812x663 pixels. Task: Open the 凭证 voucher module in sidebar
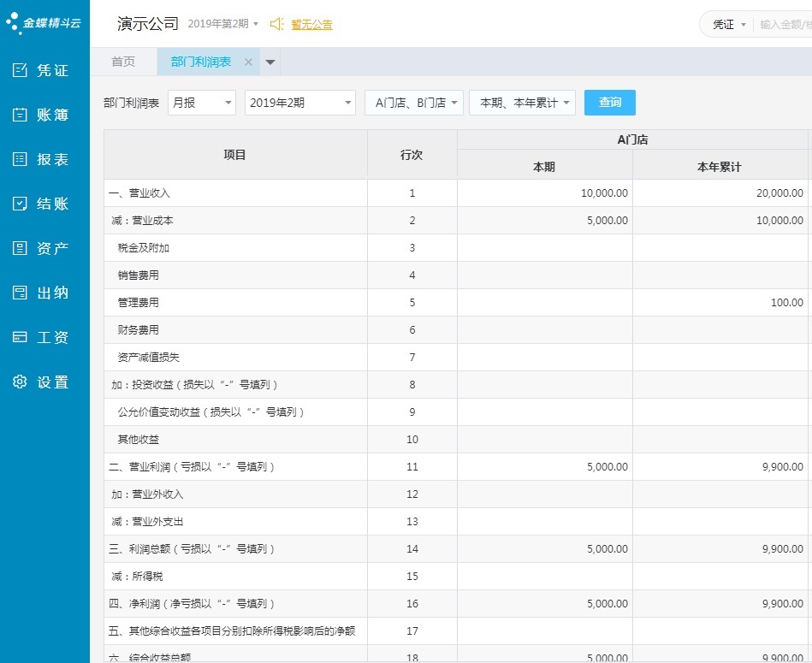pos(42,70)
